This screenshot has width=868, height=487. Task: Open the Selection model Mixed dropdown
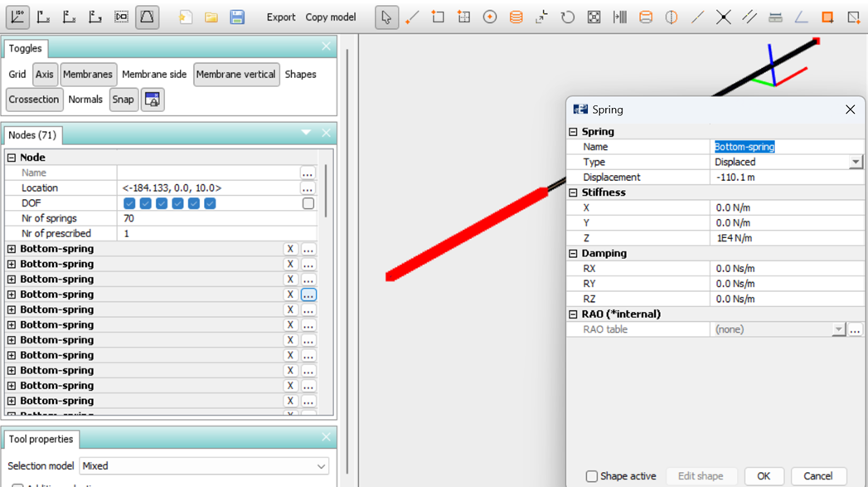point(204,466)
